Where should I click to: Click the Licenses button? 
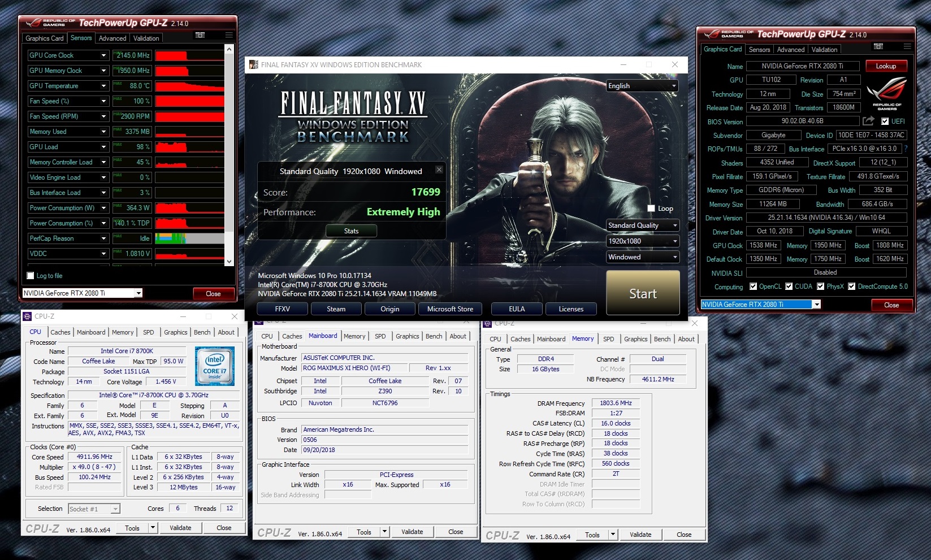(571, 309)
